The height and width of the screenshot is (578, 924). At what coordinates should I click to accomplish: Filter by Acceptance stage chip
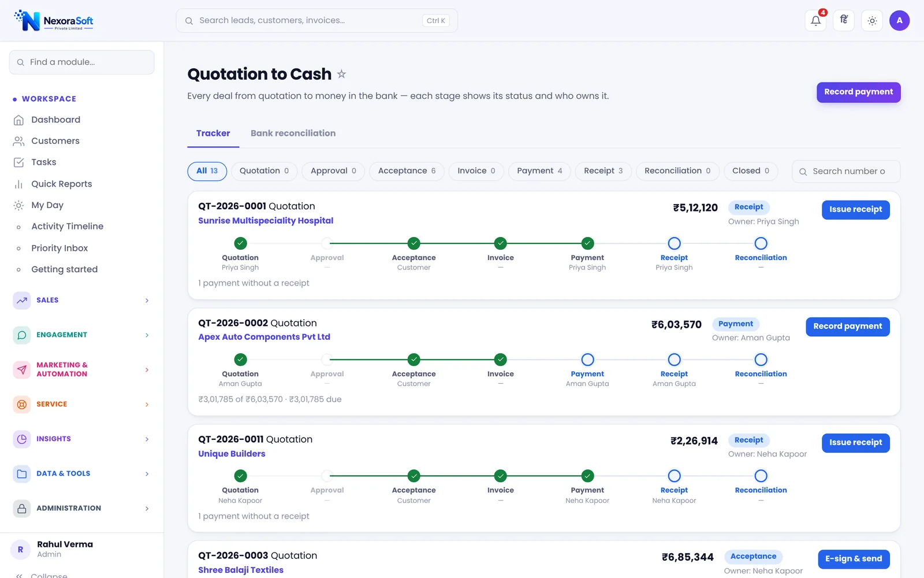[407, 171]
